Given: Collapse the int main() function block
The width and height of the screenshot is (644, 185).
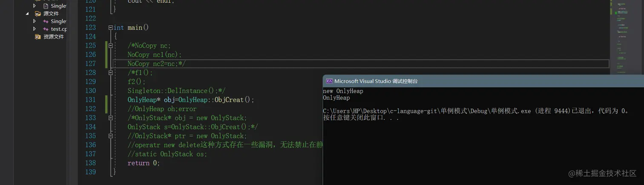Looking at the screenshot, I should [111, 28].
